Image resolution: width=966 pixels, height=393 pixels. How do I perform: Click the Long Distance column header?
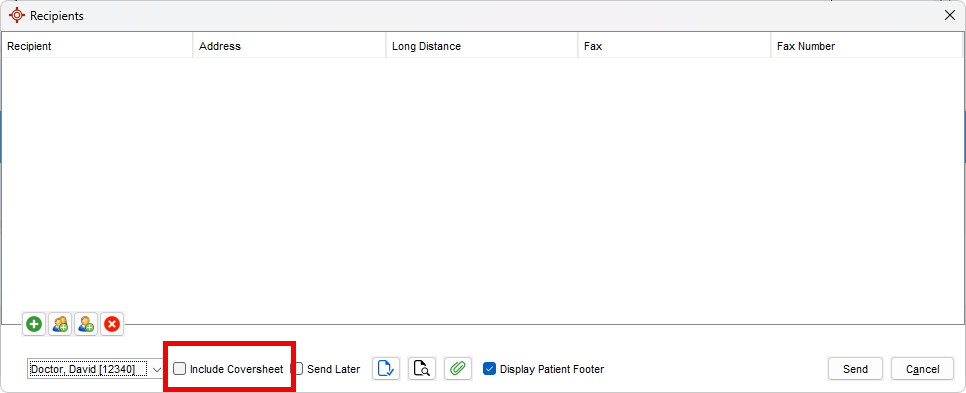(x=482, y=46)
